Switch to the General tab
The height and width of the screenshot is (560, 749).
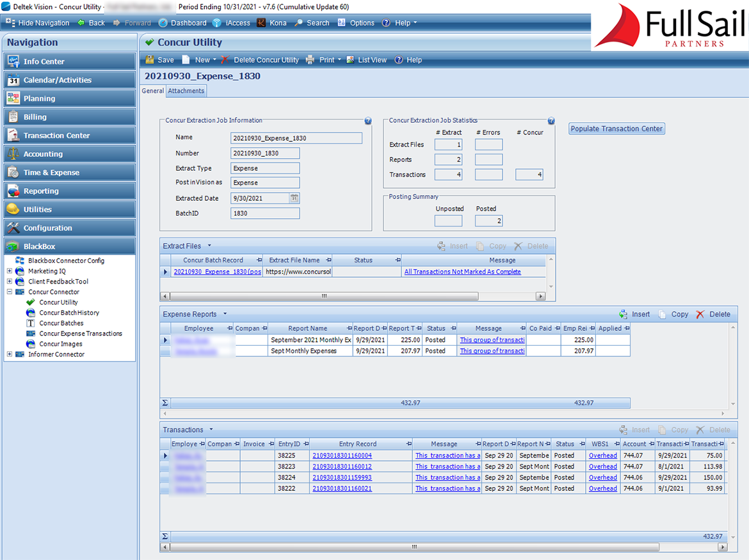pos(153,91)
